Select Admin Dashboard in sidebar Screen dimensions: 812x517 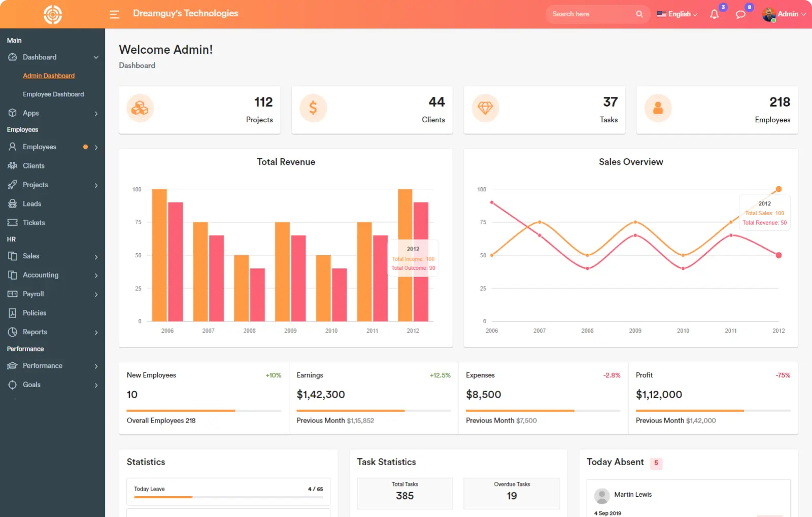(49, 76)
